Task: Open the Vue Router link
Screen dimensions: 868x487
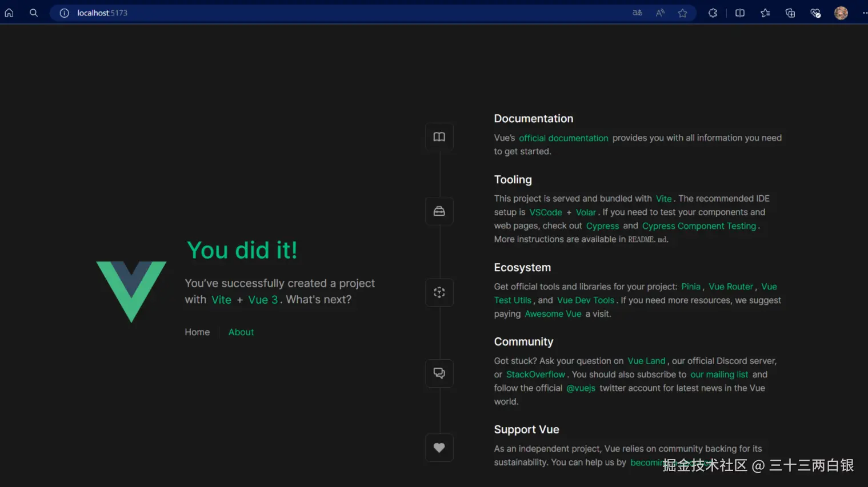Action: click(731, 287)
